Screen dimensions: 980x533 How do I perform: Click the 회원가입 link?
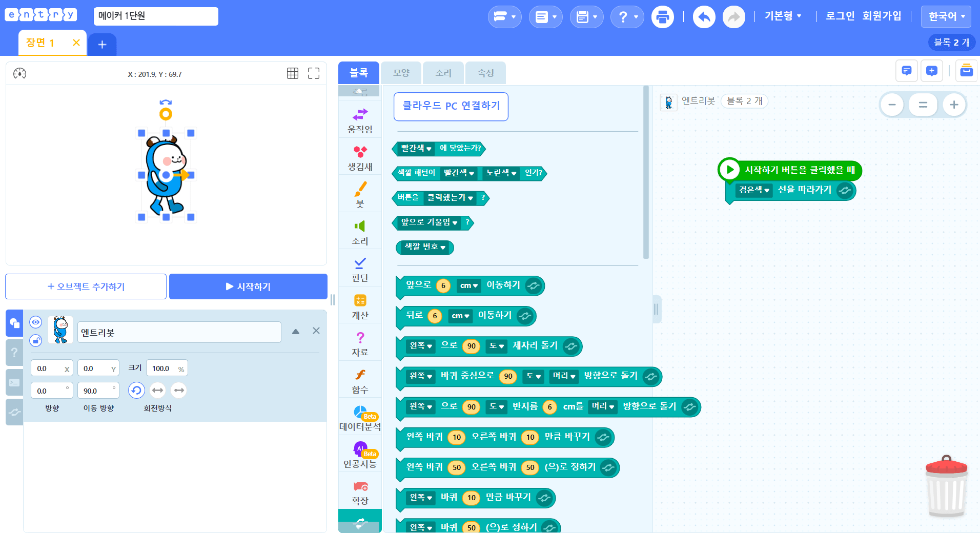(x=882, y=16)
